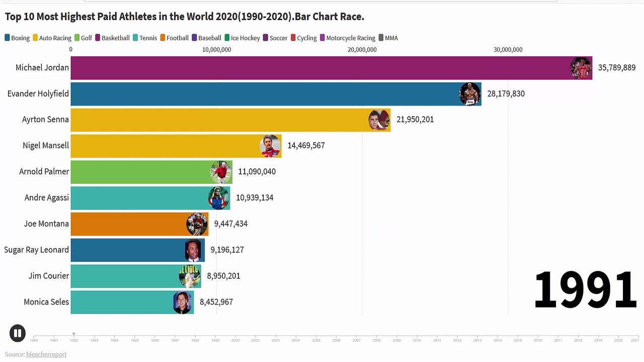Click Ayrton Senna's circular photo
Image resolution: width=644 pixels, height=362 pixels.
(379, 120)
